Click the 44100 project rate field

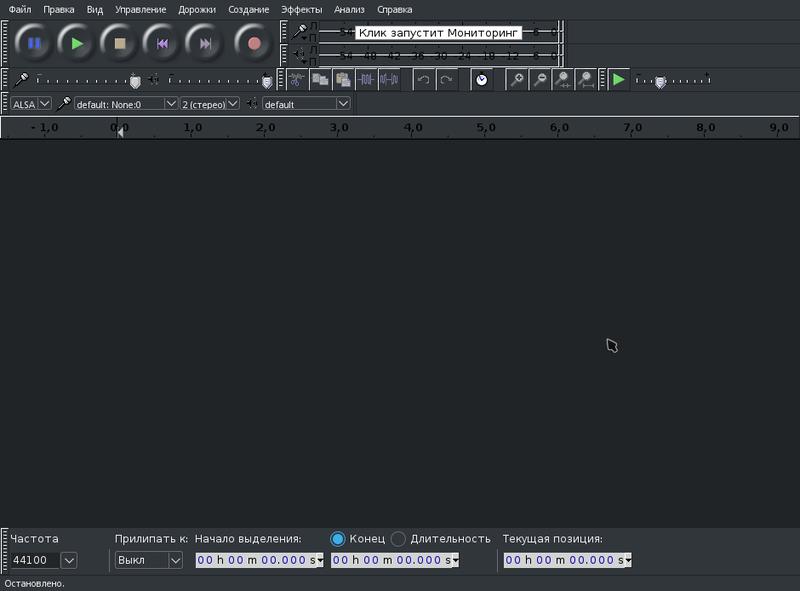click(x=35, y=560)
